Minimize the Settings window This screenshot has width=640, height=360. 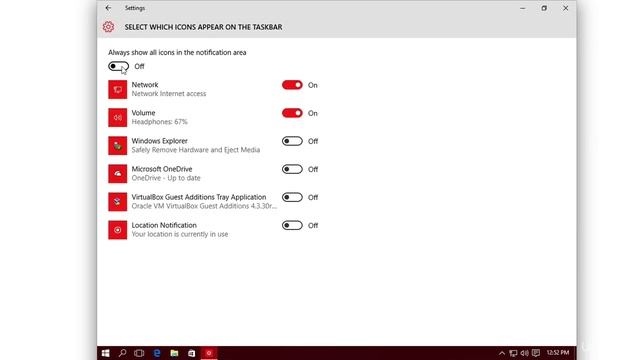point(523,8)
